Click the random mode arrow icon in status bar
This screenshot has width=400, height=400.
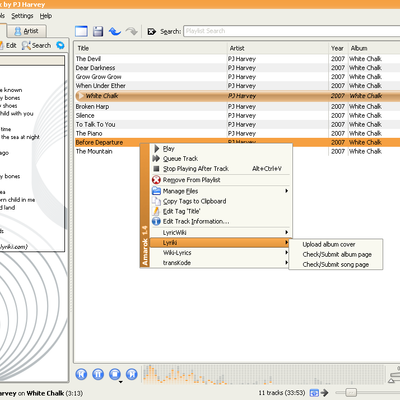tap(324, 393)
